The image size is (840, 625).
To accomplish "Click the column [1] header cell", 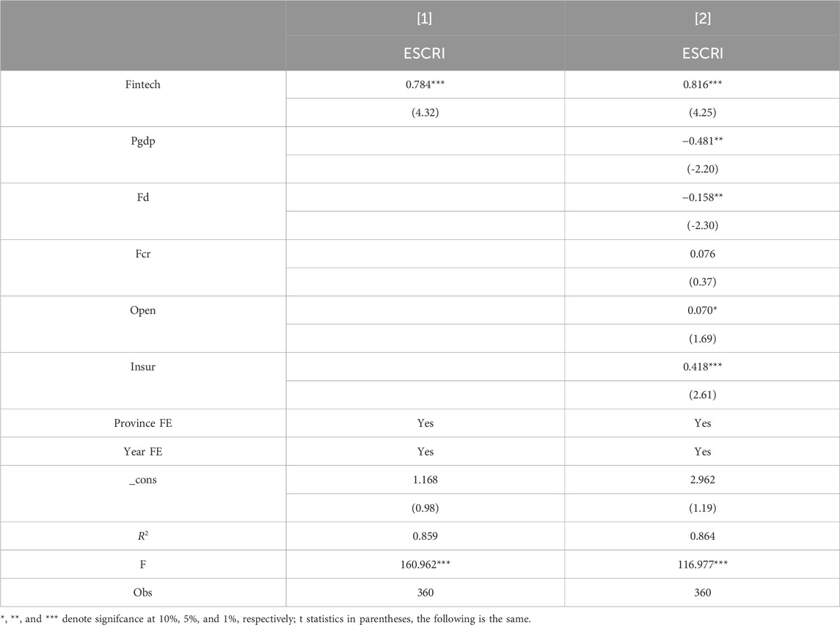I will (x=425, y=18).
